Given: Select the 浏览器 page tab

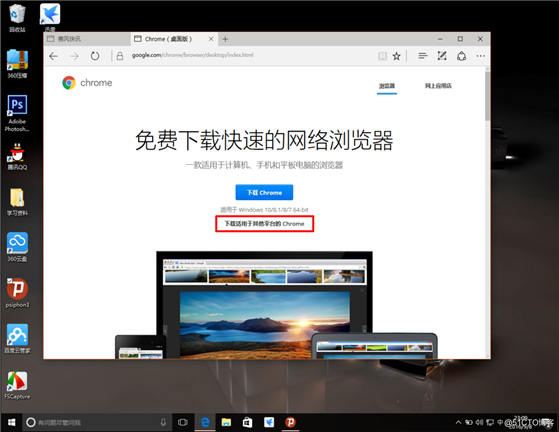Looking at the screenshot, I should (x=387, y=86).
